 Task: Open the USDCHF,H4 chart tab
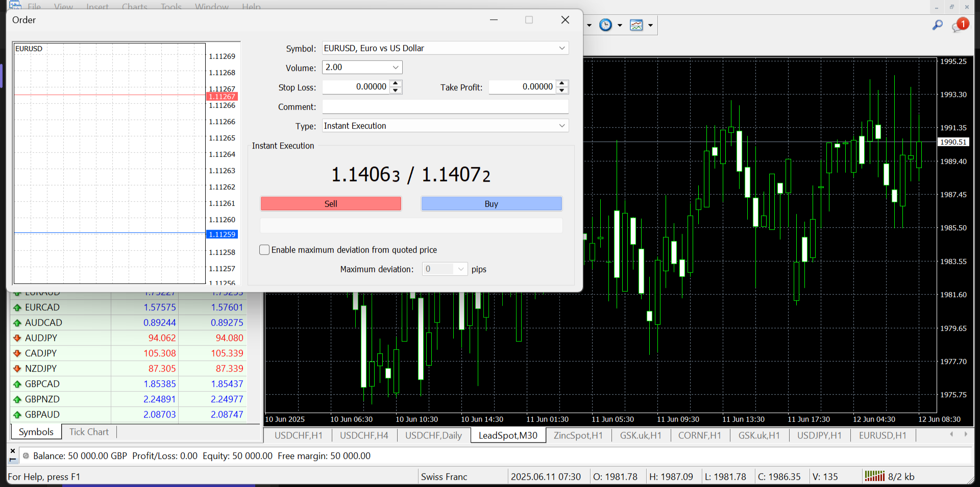tap(364, 435)
